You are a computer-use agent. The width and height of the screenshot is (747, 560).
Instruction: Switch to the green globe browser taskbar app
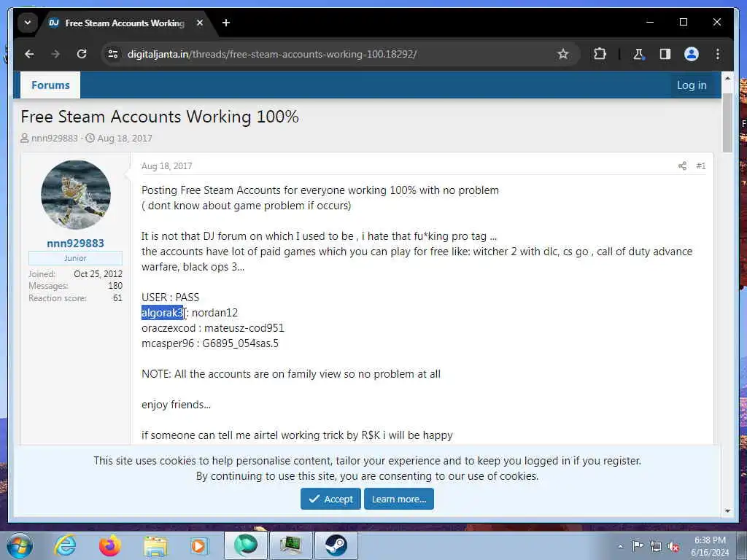point(246,545)
